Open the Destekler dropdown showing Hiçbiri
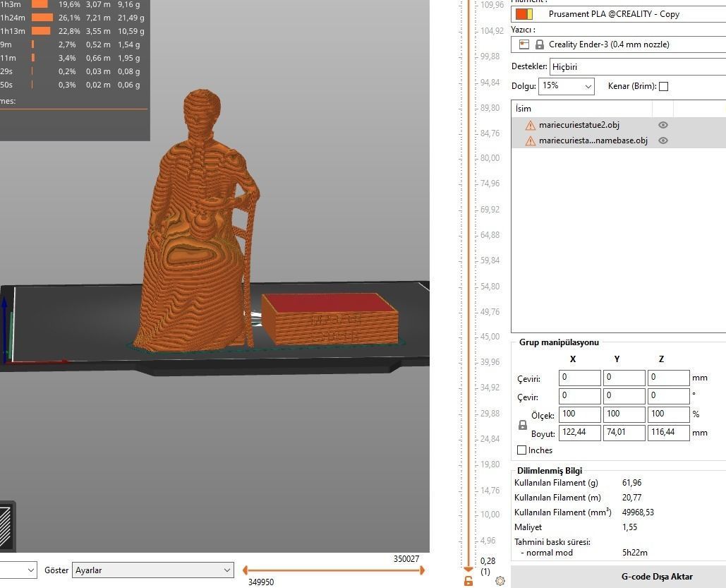This screenshot has width=726, height=588. (x=638, y=67)
